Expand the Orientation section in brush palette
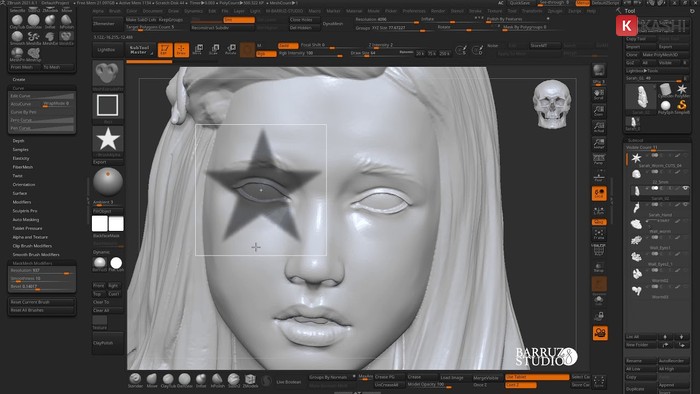 [24, 185]
